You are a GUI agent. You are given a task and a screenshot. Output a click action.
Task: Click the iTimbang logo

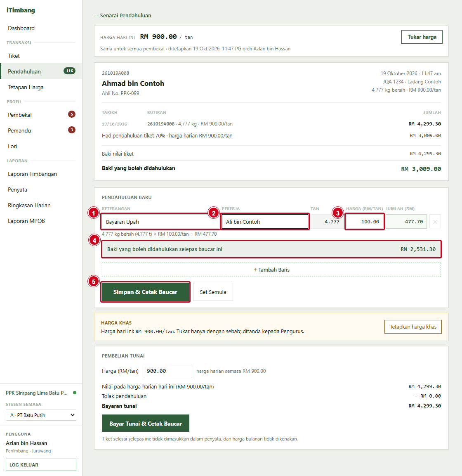pos(21,10)
